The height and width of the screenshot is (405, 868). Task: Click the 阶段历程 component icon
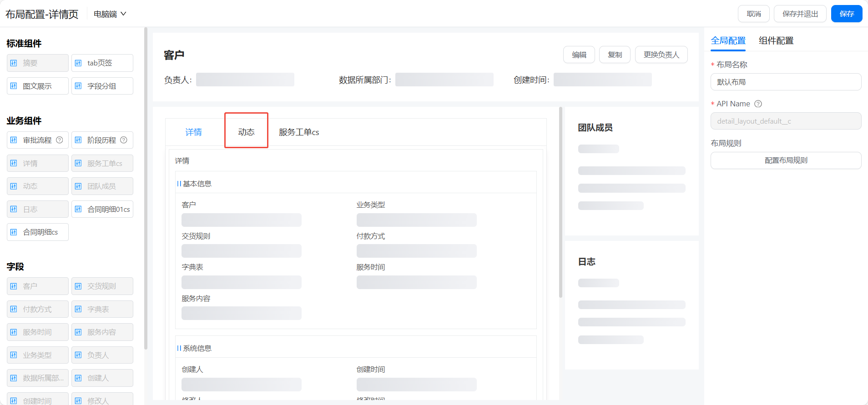point(78,140)
